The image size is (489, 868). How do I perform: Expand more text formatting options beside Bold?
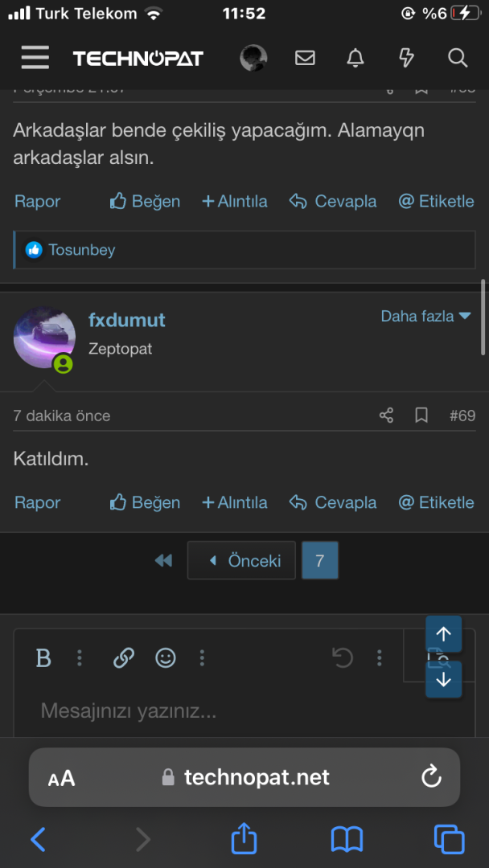coord(80,658)
